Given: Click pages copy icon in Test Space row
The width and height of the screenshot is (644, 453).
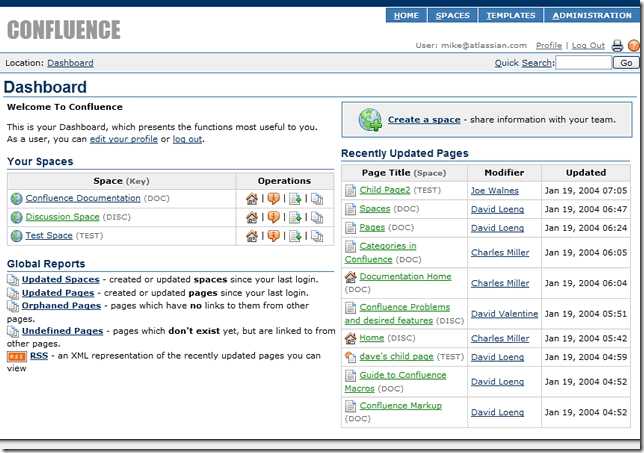Looking at the screenshot, I should click(x=317, y=236).
